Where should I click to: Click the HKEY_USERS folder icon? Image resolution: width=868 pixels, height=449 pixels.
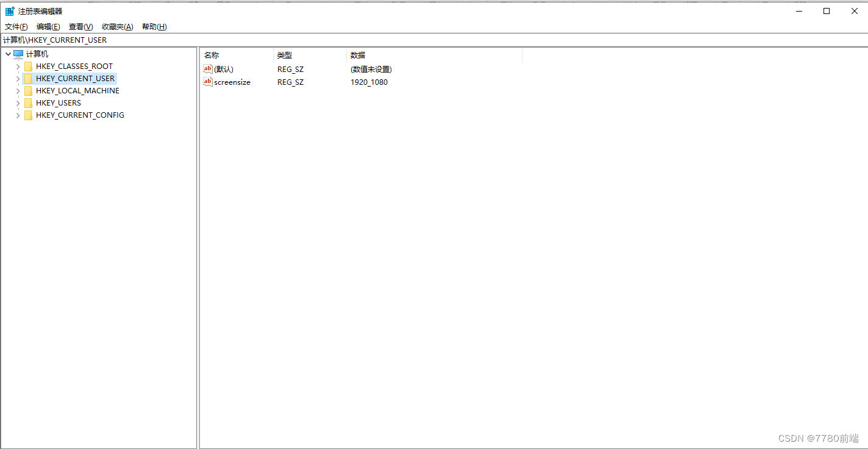pyautogui.click(x=28, y=103)
